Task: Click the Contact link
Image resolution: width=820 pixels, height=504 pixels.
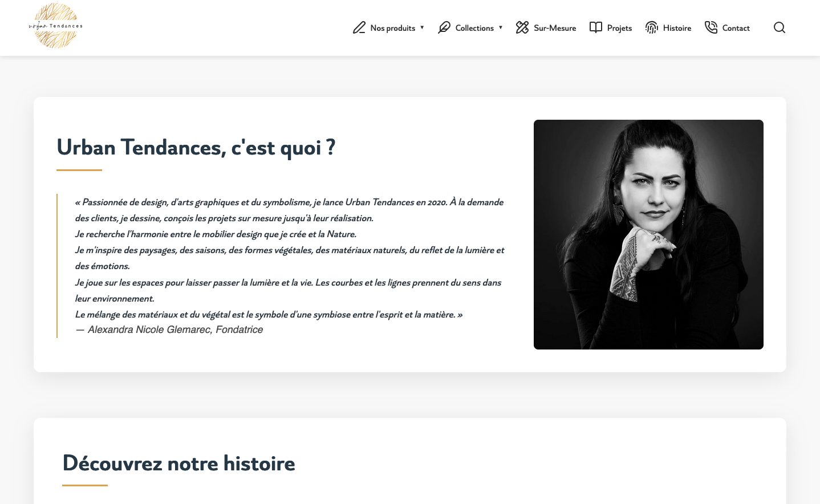Action: (x=736, y=27)
